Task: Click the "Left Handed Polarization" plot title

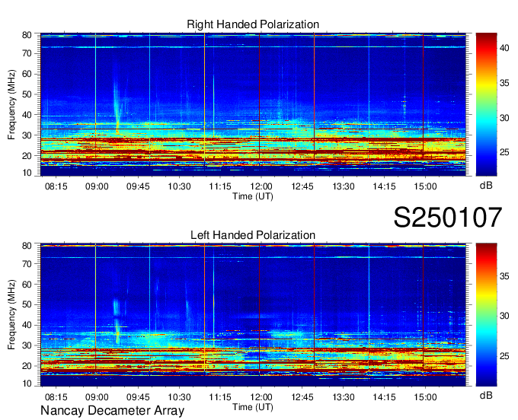Action: (x=253, y=235)
